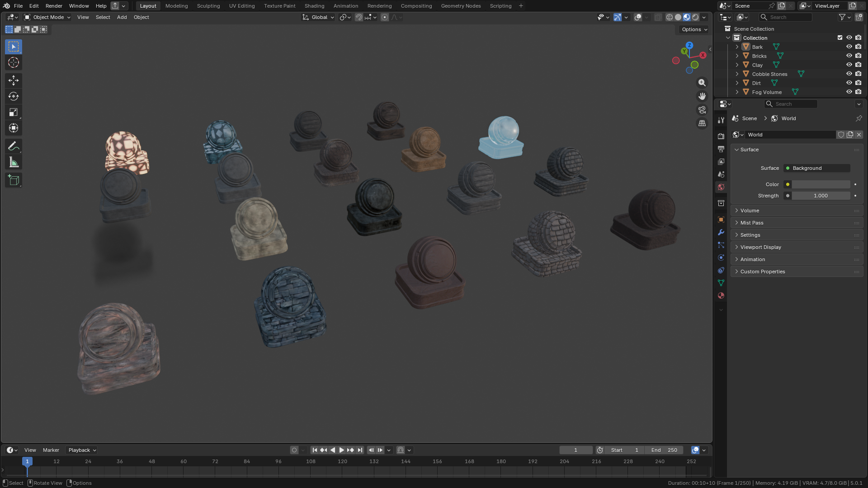Click the End frame field
The height and width of the screenshot is (488, 868).
click(x=664, y=450)
